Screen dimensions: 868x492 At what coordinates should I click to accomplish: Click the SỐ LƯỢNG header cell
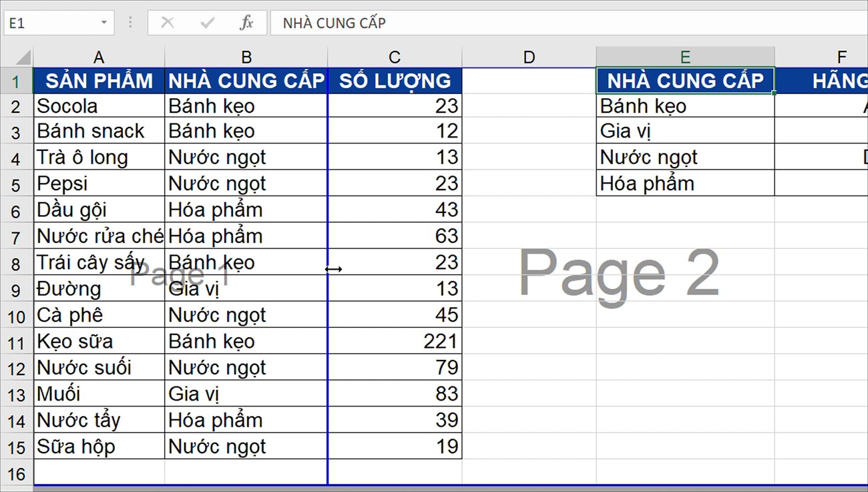395,81
